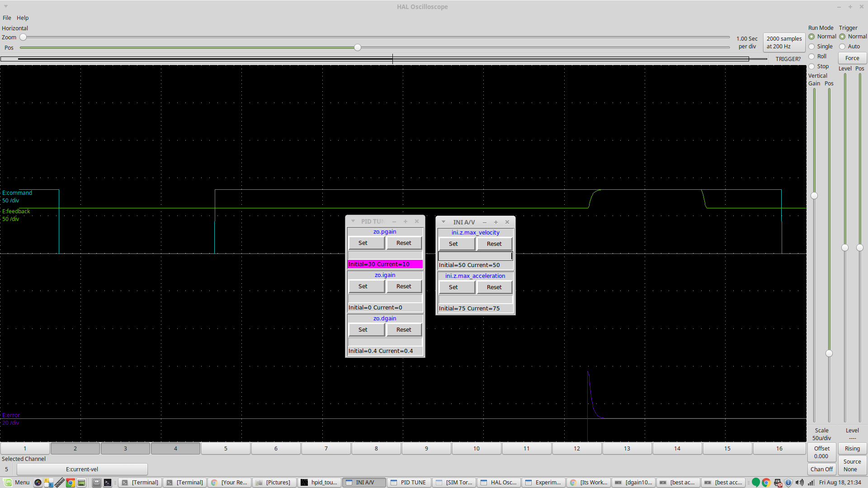Select channel 12 button
Screen dimensions: 868x488
(x=577, y=448)
